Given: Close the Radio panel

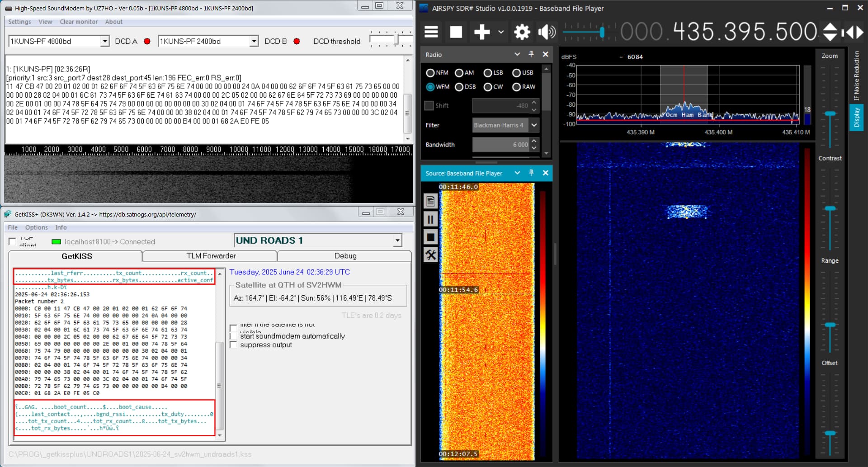Looking at the screenshot, I should pyautogui.click(x=546, y=54).
